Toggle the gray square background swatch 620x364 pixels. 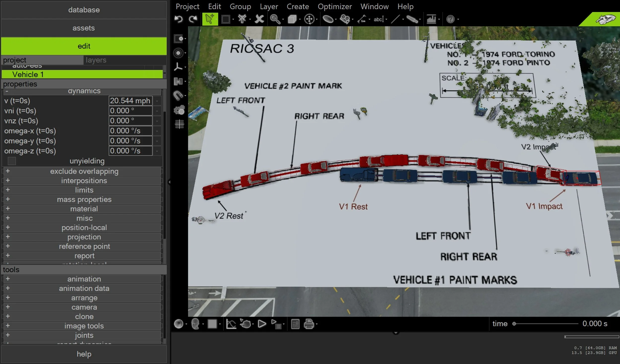pos(212,324)
